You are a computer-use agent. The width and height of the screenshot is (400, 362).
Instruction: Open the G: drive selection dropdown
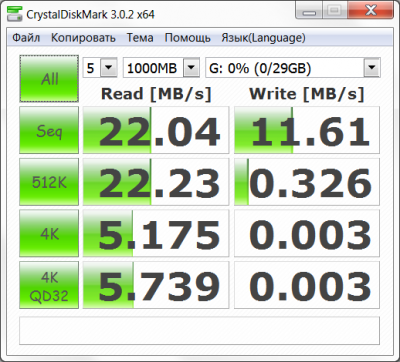point(293,68)
